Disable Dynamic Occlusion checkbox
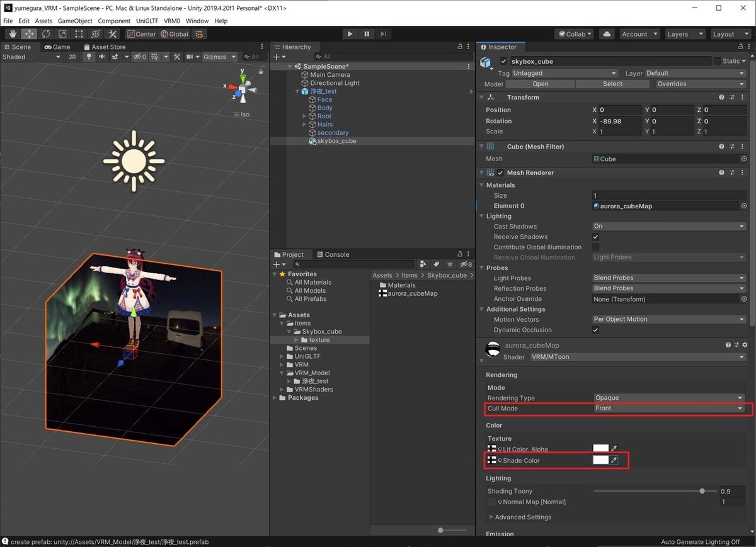The image size is (756, 547). (594, 330)
